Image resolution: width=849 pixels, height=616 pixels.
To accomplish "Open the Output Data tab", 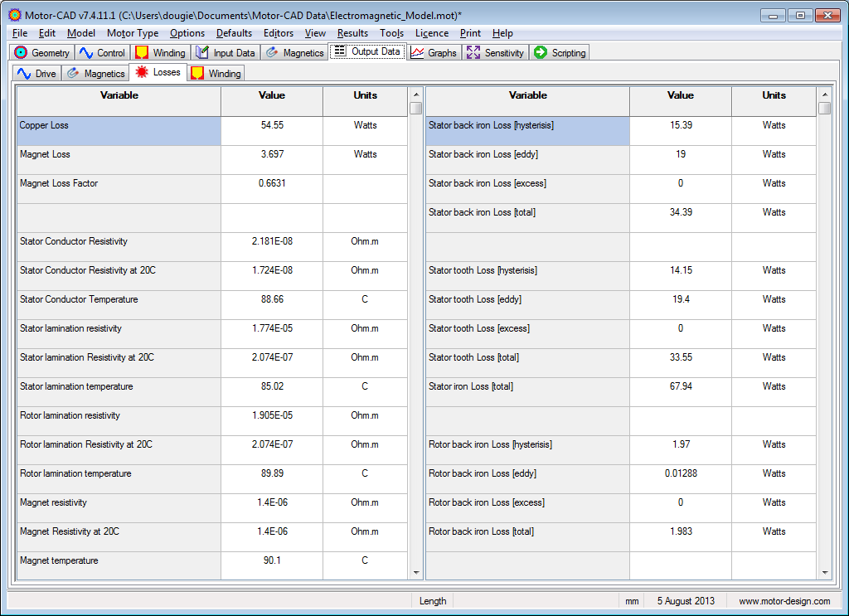I will tap(367, 51).
